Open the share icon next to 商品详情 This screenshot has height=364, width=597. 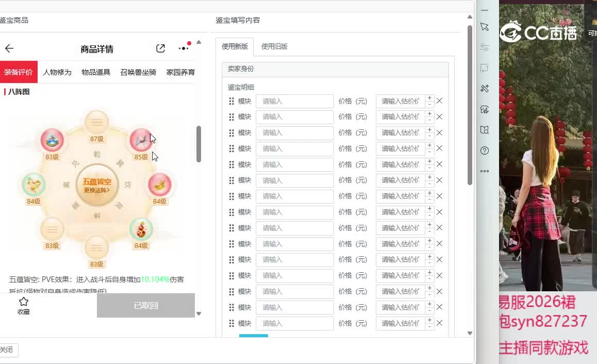click(x=160, y=48)
